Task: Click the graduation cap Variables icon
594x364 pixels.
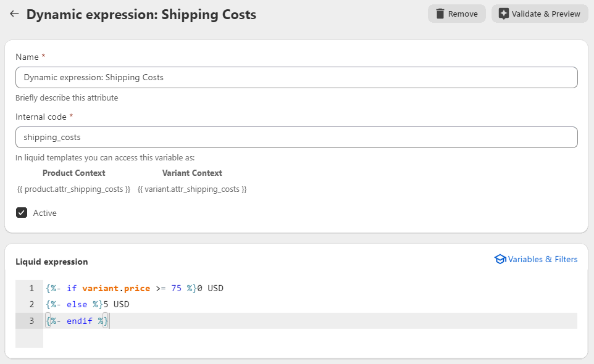Action: (x=500, y=259)
